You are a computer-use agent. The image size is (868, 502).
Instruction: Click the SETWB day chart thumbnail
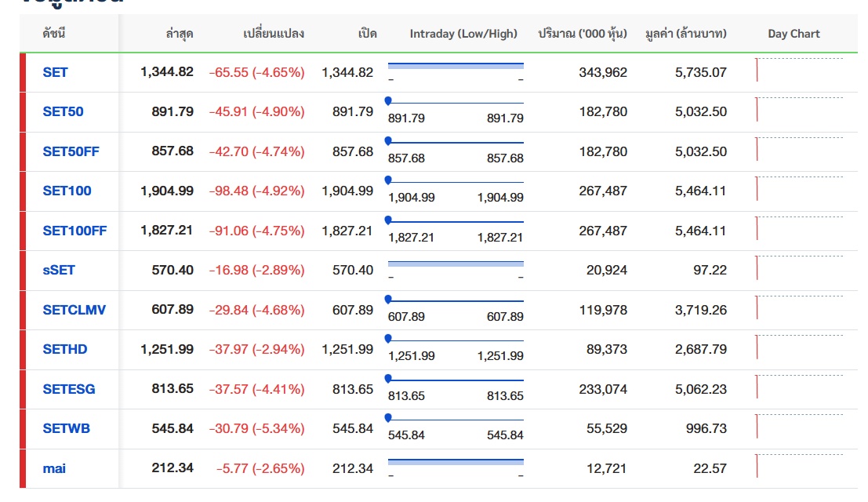click(798, 427)
